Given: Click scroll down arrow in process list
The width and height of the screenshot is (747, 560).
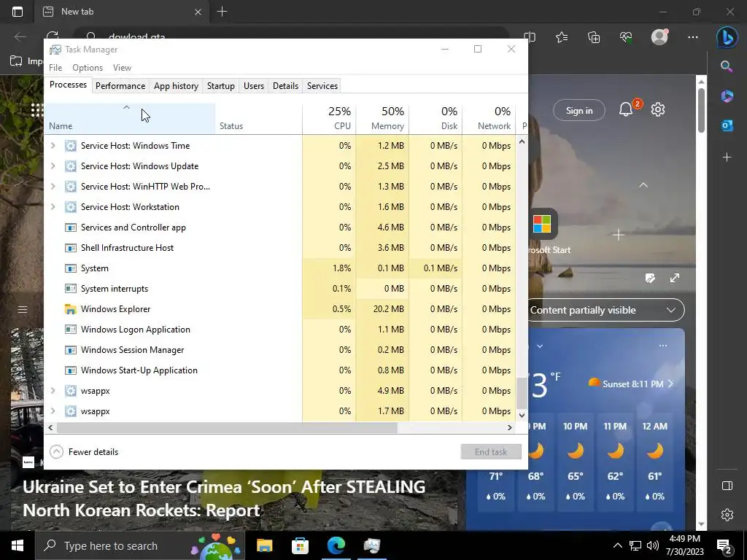Looking at the screenshot, I should click(x=522, y=415).
